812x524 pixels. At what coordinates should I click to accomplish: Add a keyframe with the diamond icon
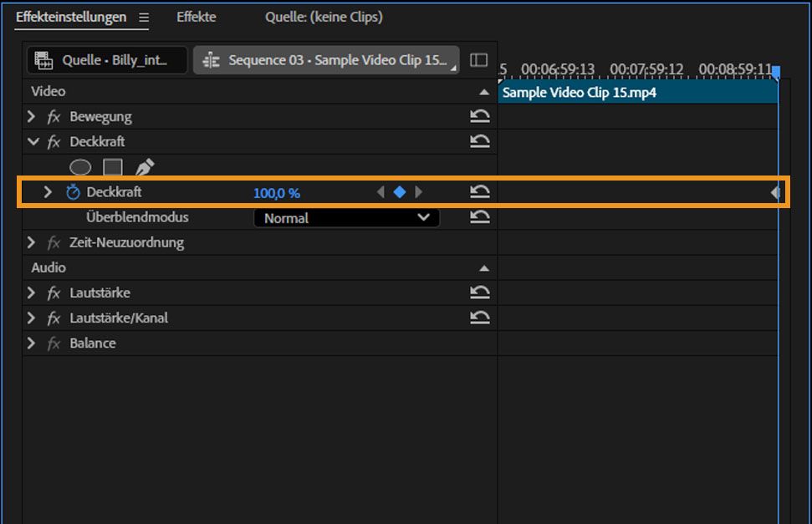pos(400,191)
